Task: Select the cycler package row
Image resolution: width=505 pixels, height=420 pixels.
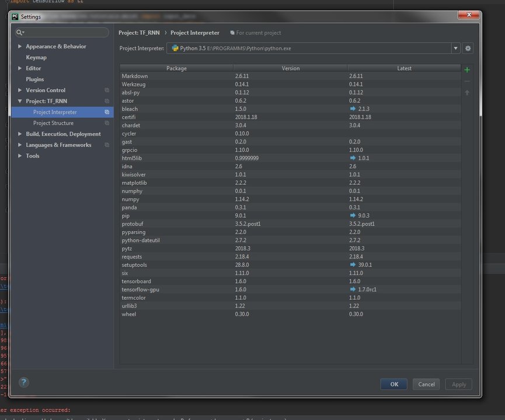Action: point(290,134)
